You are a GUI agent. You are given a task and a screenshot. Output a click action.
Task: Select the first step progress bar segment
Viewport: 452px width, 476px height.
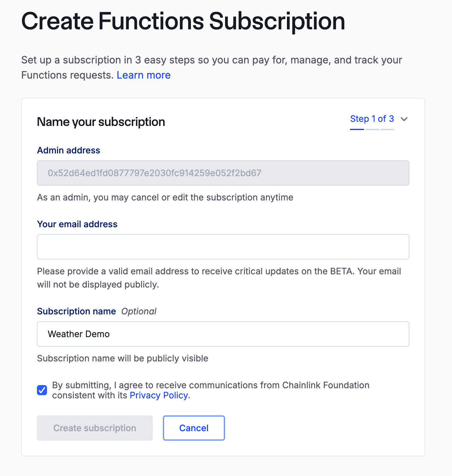click(x=357, y=129)
